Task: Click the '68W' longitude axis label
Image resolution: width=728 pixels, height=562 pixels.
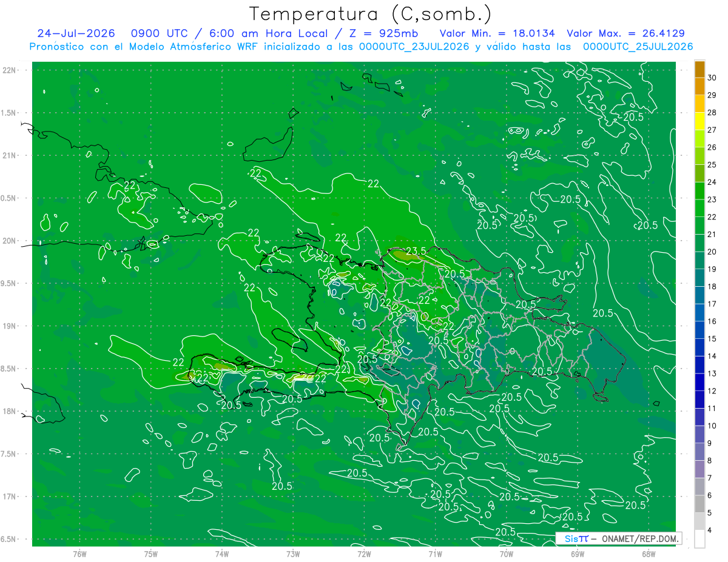Action: [x=649, y=554]
